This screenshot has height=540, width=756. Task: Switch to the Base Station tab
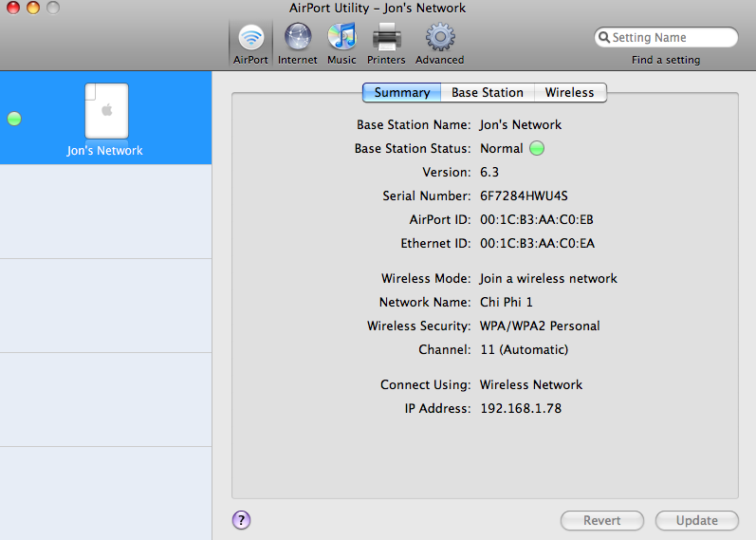(488, 92)
